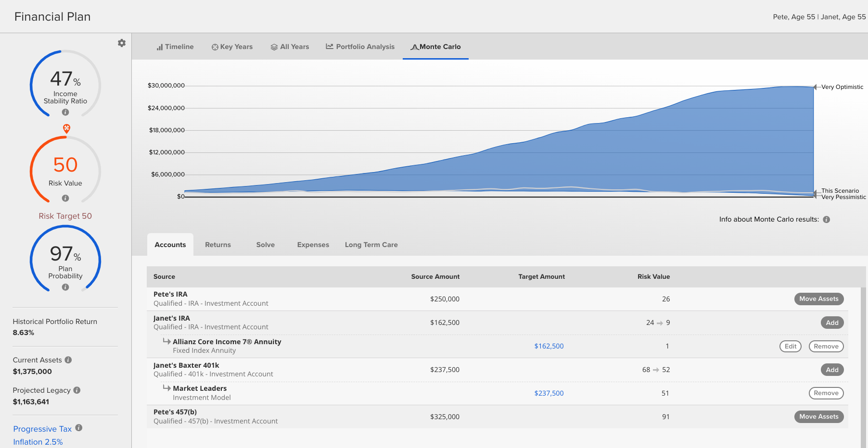Click the Risk Value info icon
Screen dimensions: 868x448
pyautogui.click(x=65, y=198)
